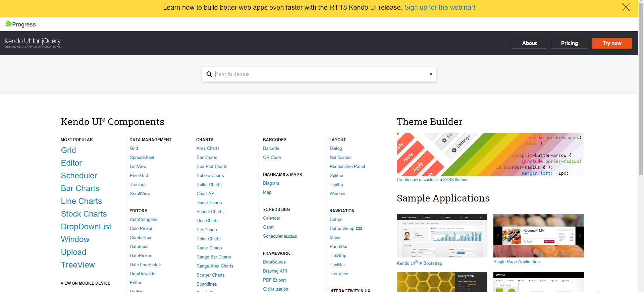Open the Area Charts demo
The width and height of the screenshot is (644, 292).
(208, 148)
